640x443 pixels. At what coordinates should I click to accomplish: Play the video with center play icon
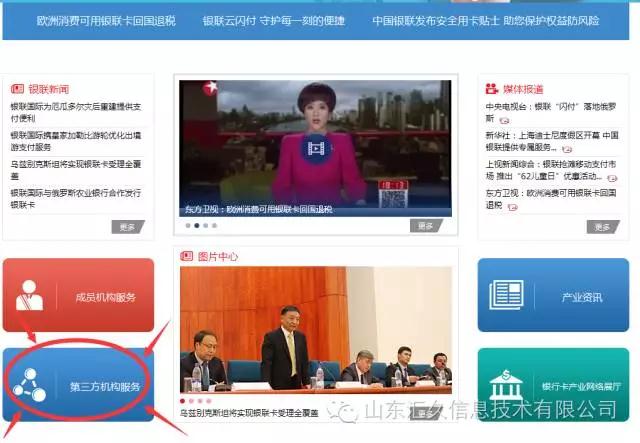316,148
